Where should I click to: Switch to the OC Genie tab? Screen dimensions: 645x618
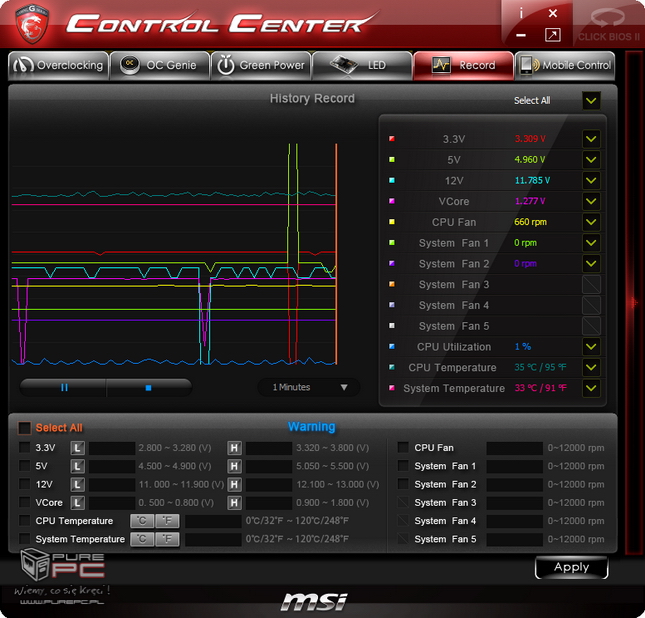click(x=160, y=65)
